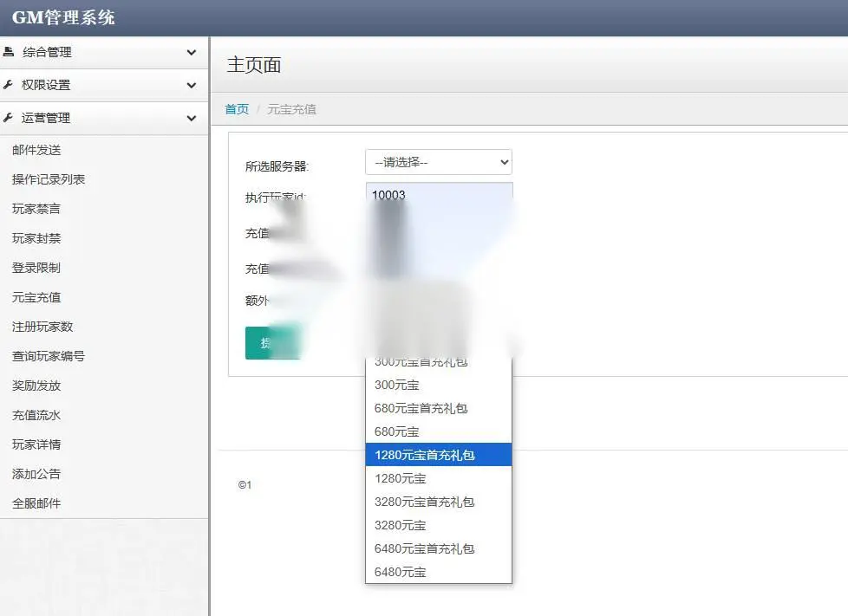Click the 运营管理 wrench icon
848x616 pixels.
tap(8, 118)
